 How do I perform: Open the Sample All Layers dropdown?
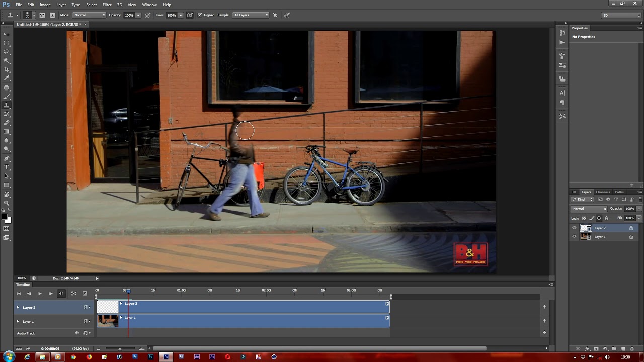click(251, 15)
